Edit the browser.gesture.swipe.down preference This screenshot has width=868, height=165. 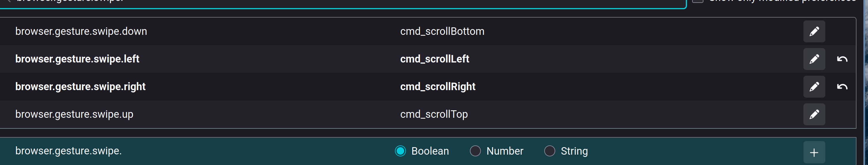814,31
